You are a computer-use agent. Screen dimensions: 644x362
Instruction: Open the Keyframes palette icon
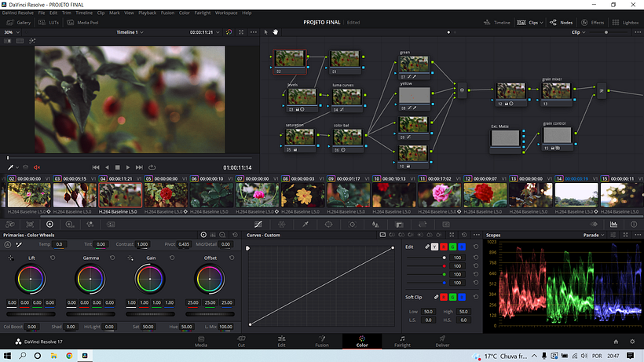pos(594,225)
